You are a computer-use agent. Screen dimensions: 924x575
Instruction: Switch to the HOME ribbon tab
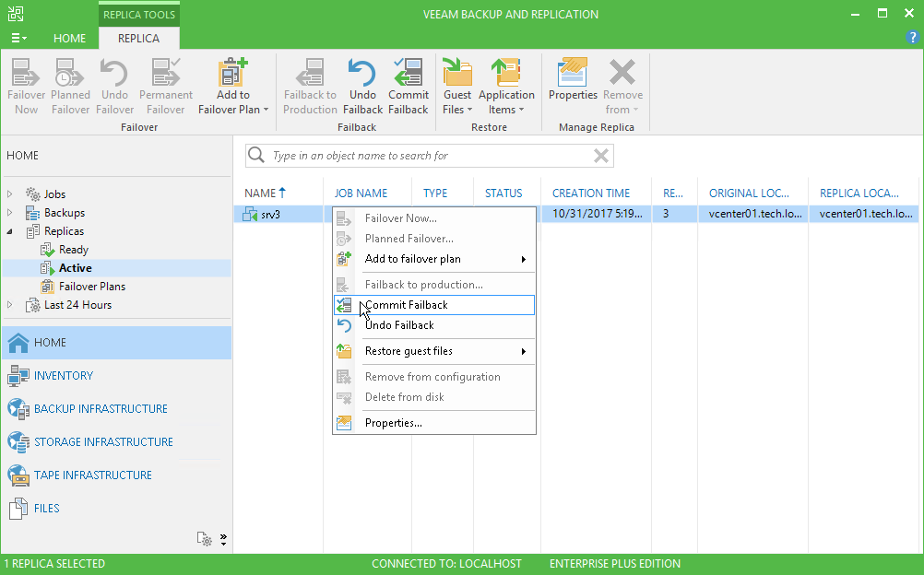tap(69, 39)
